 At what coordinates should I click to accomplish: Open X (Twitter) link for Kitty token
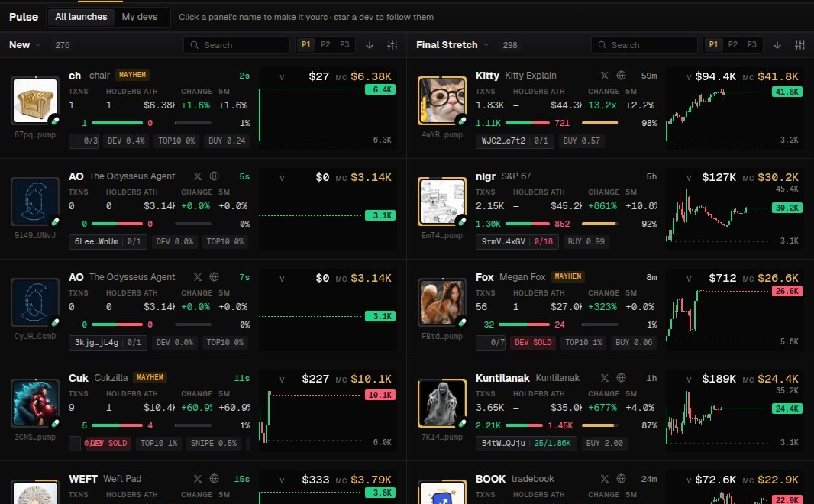pos(604,76)
